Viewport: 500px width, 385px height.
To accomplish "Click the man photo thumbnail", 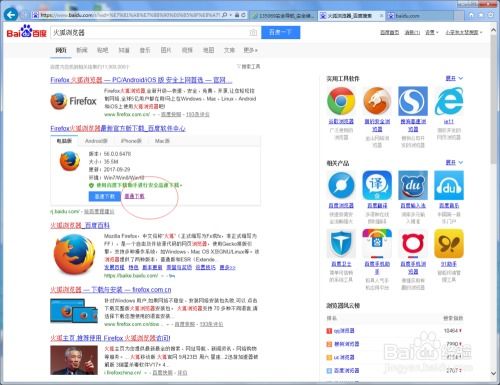I will tap(74, 360).
